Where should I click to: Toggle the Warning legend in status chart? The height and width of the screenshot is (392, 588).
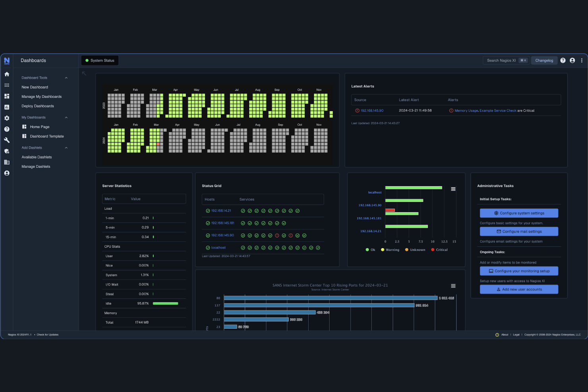pyautogui.click(x=390, y=249)
